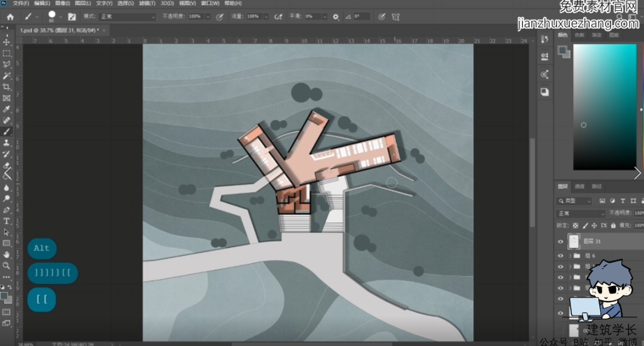Select the Eyedropper tool
The width and height of the screenshot is (644, 346).
7,109
